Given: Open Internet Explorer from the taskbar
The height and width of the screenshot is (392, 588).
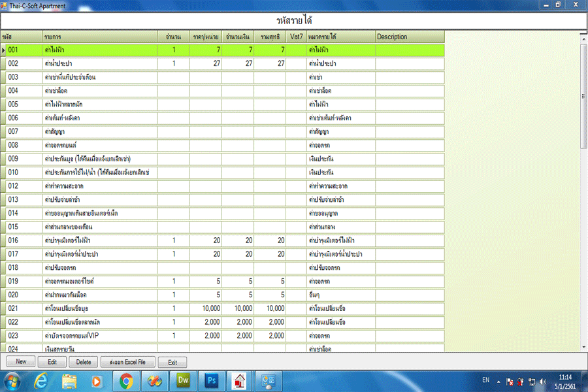Looking at the screenshot, I should [41, 380].
